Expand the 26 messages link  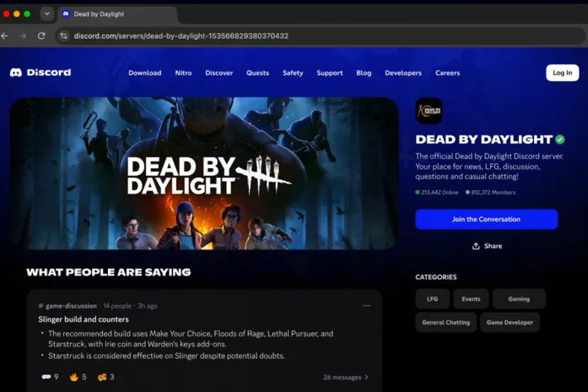point(345,377)
